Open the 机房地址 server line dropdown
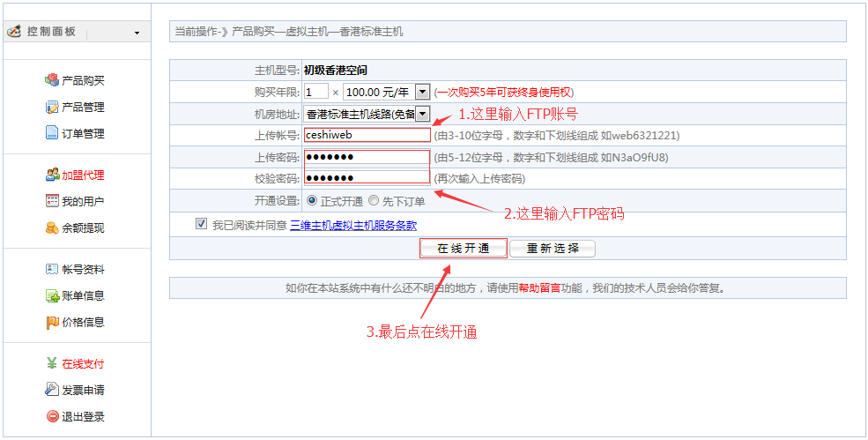Screen dimensions: 868x440 422,114
